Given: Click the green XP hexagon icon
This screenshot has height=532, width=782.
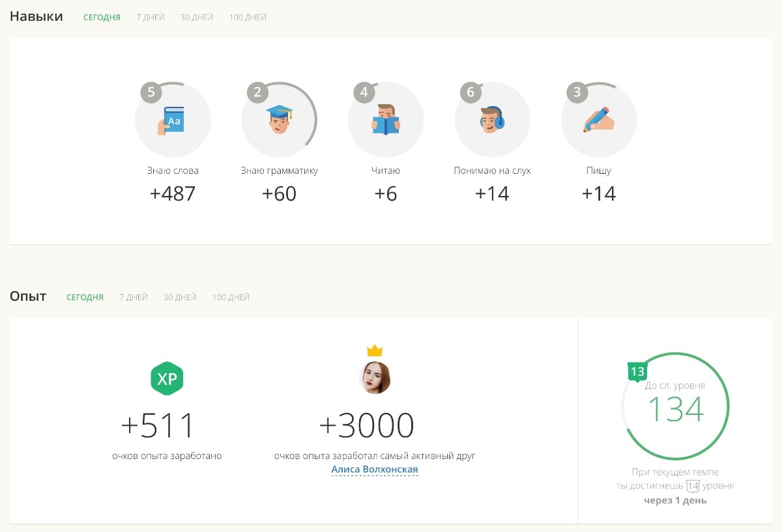Looking at the screenshot, I should pyautogui.click(x=167, y=378).
